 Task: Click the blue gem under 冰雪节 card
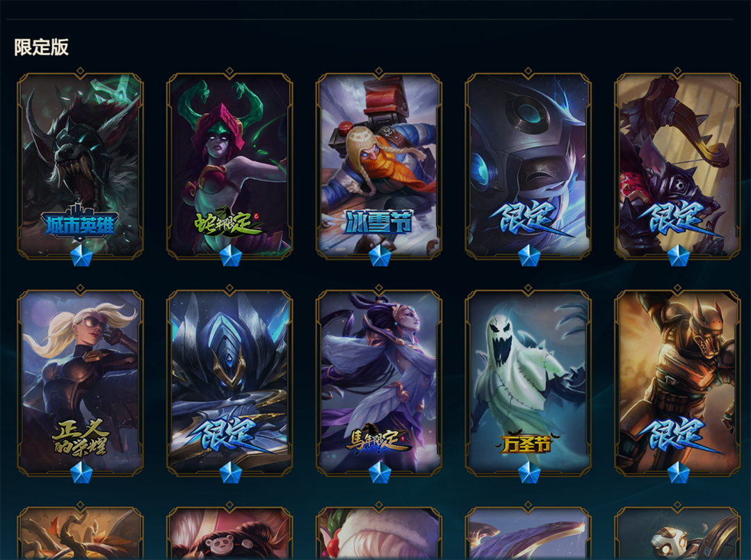click(x=380, y=256)
